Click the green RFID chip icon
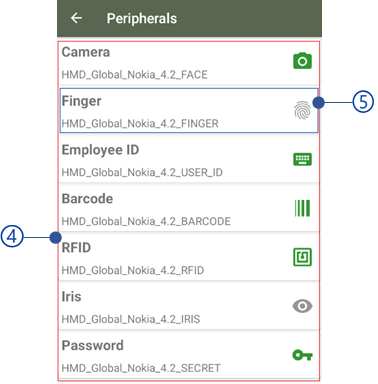This screenshot has height=384, width=378. point(302,257)
